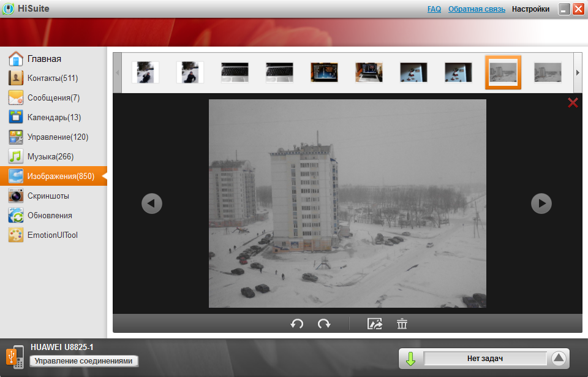Viewport: 588px width, 377px height.
Task: Select the seventh thumbnail in strip
Action: [413, 72]
